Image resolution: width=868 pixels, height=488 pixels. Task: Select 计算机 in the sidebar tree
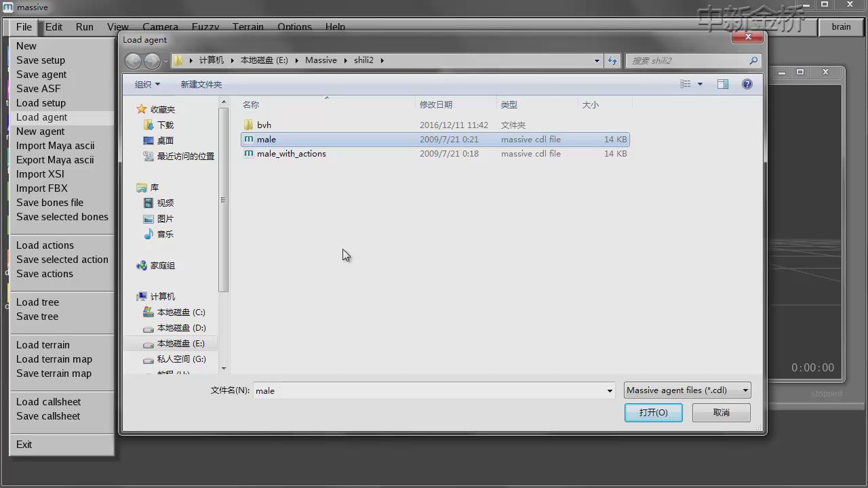click(162, 296)
